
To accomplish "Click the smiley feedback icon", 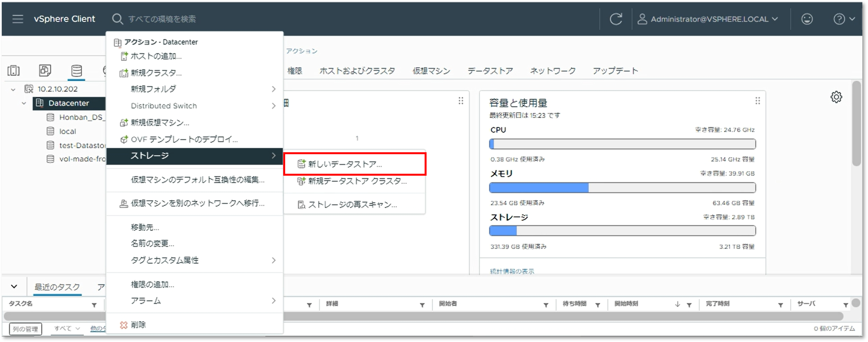I will point(807,19).
